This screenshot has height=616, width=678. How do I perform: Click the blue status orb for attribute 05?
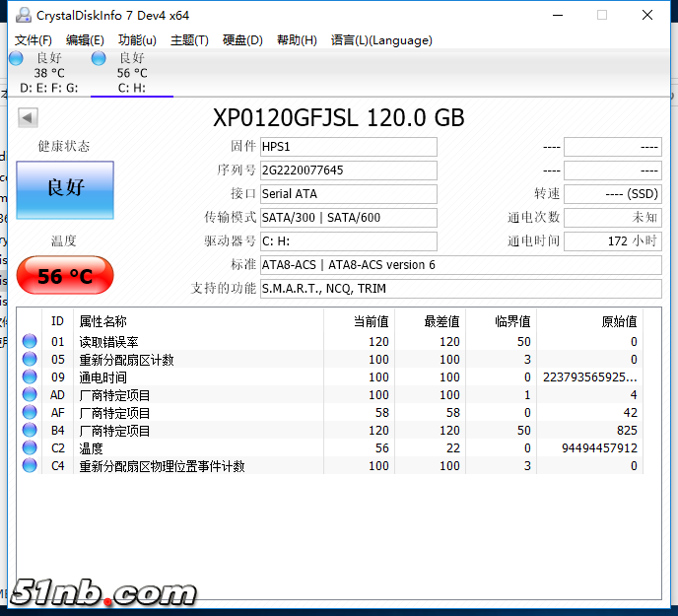click(x=30, y=360)
